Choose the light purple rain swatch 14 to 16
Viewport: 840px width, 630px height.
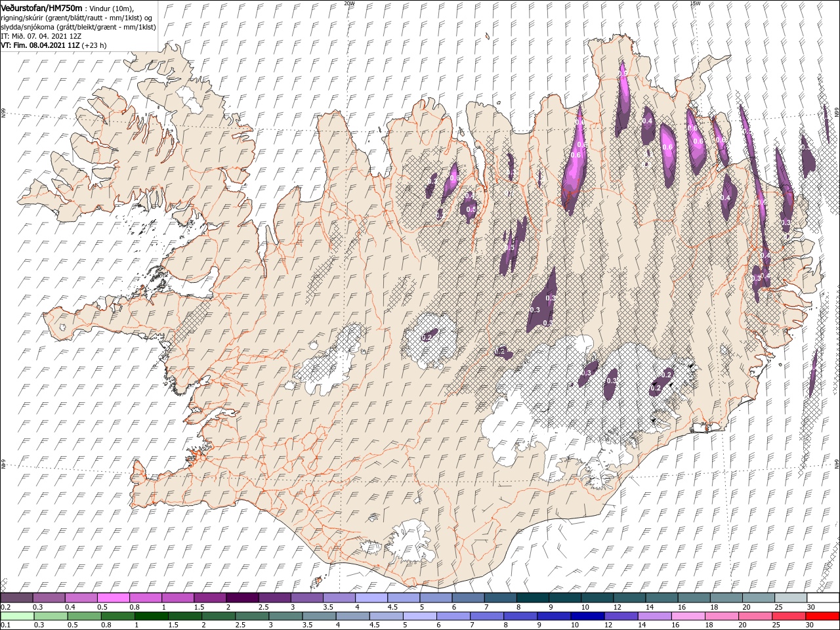pyautogui.click(x=654, y=616)
